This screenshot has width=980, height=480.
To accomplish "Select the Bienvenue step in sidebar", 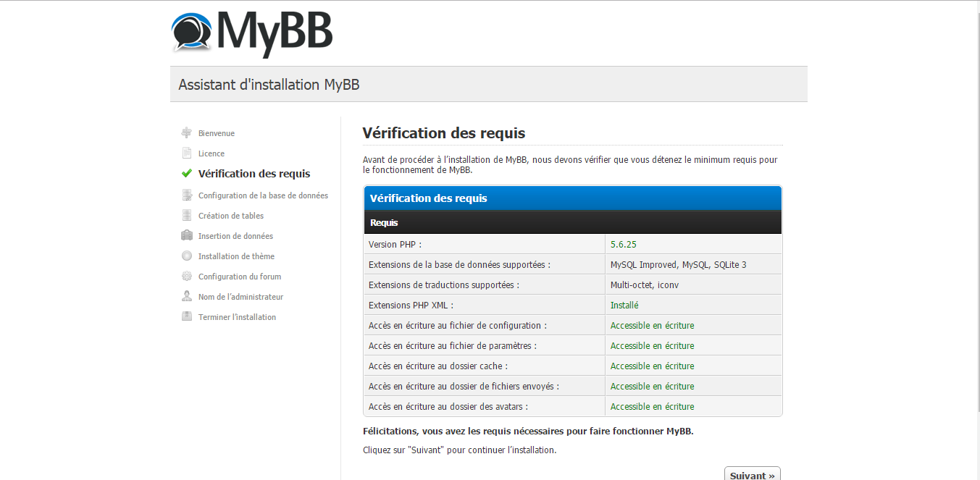I will [x=217, y=133].
